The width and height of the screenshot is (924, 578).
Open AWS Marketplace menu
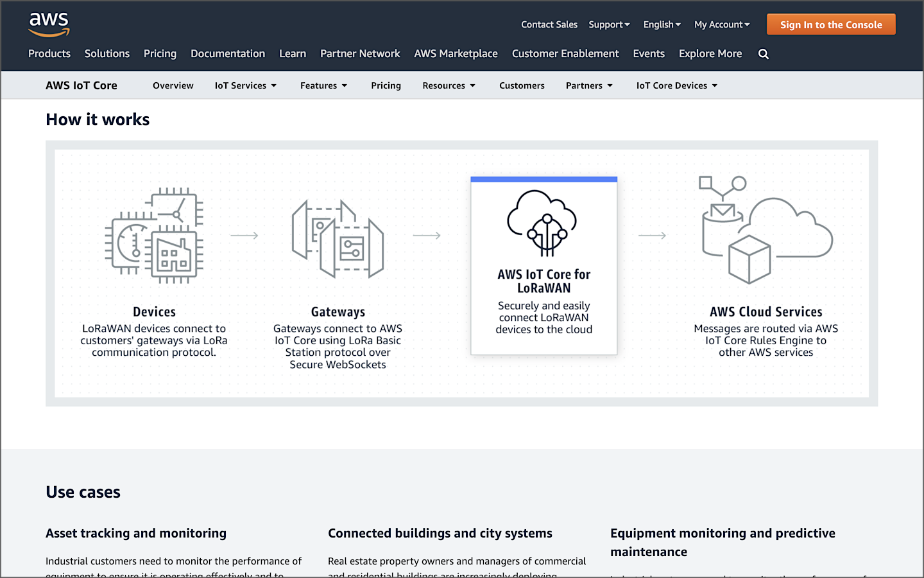pyautogui.click(x=456, y=54)
